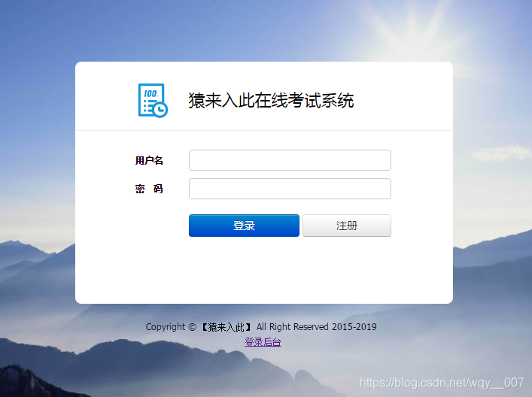Click the All Right Reserved text
The image size is (532, 397).
tap(293, 327)
